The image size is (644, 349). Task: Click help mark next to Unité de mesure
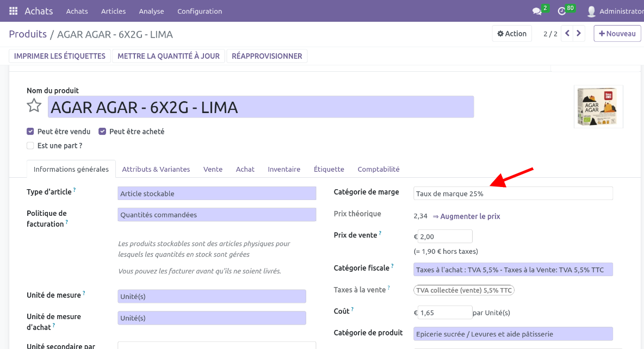point(84,293)
